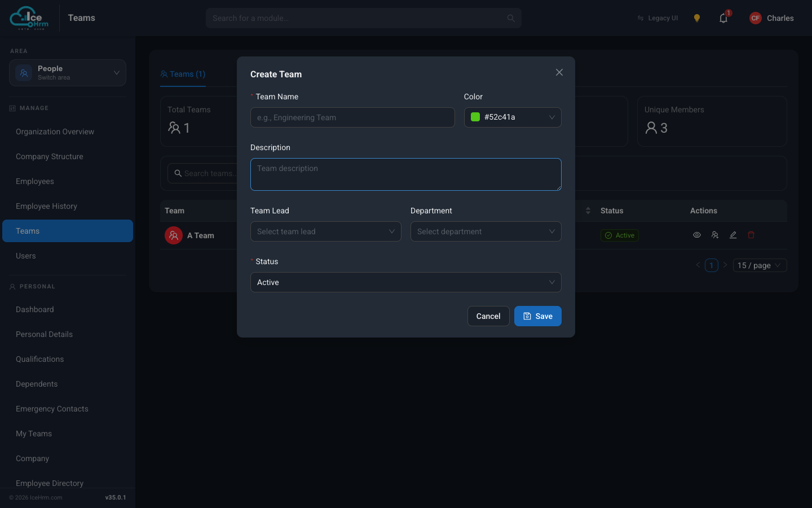Open A Team members icon
812x508 pixels.
pyautogui.click(x=715, y=235)
